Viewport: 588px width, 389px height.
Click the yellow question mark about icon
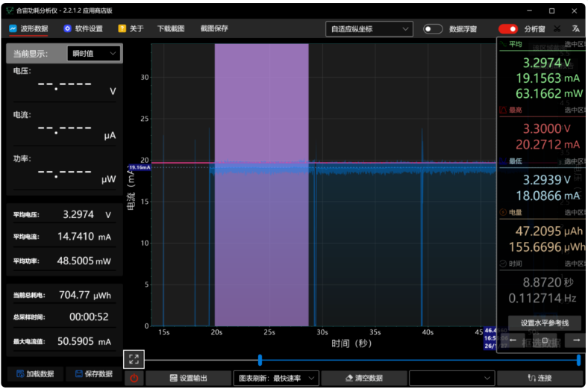[122, 28]
